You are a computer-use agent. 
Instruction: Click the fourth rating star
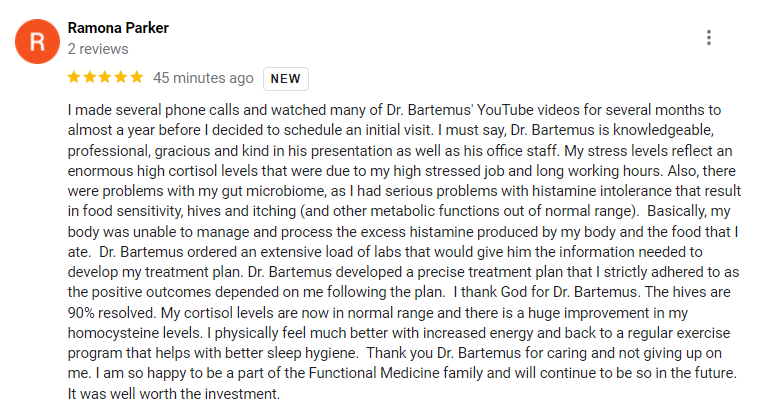point(121,78)
